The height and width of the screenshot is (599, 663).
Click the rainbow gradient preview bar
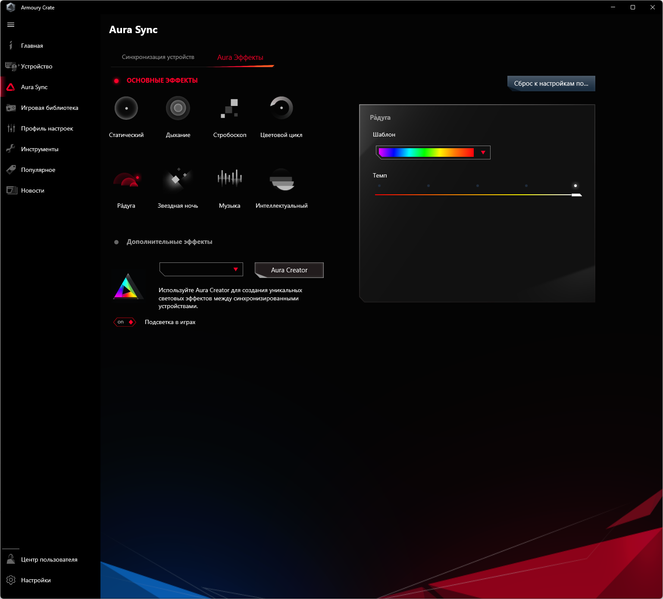coord(426,153)
